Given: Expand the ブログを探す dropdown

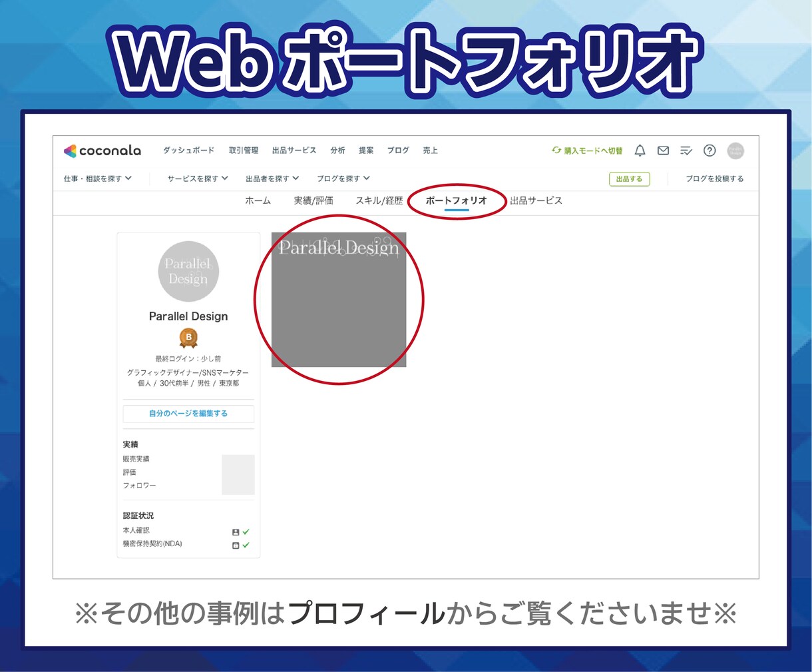Looking at the screenshot, I should (343, 178).
